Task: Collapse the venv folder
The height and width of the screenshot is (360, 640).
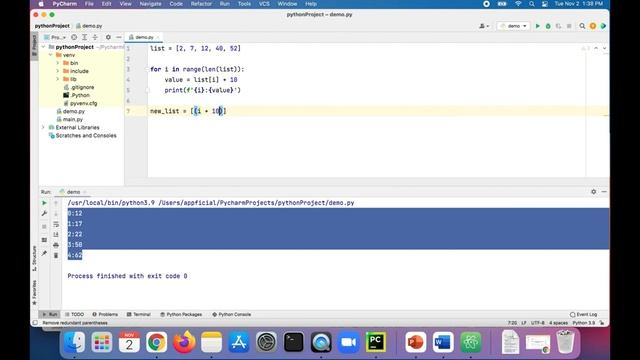Action: 51,55
